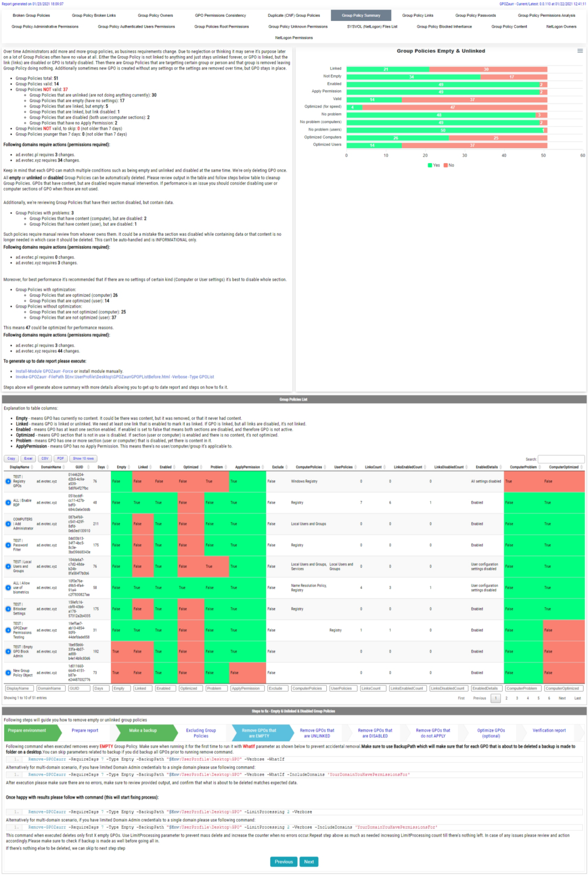Image resolution: width=588 pixels, height=875 pixels.
Task: Click plus icon for New Group Policy Object
Action: [8, 673]
